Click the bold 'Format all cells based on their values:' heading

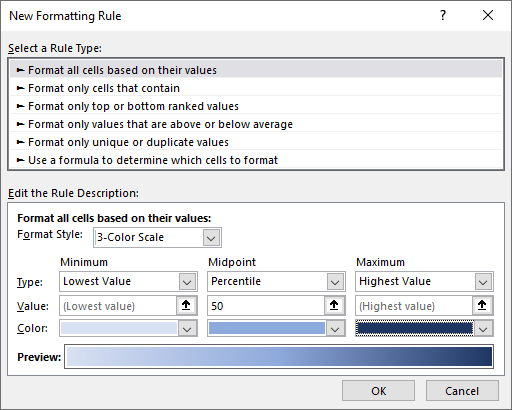coord(114,218)
